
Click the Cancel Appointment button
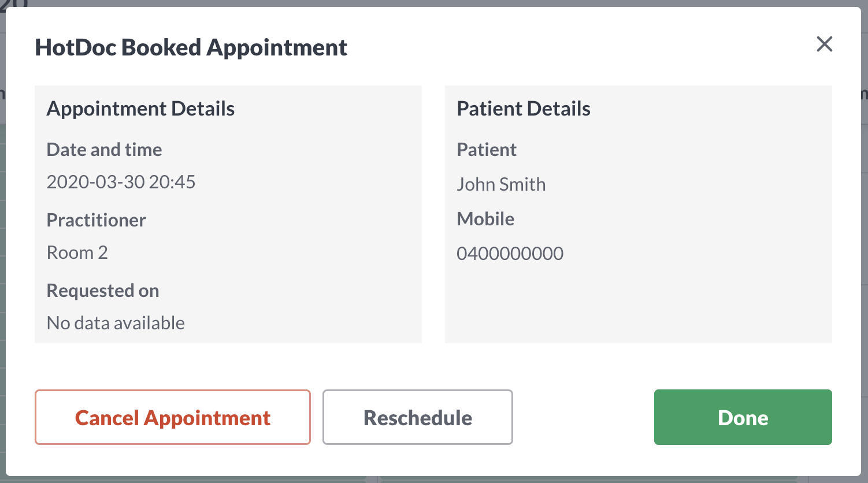[173, 417]
